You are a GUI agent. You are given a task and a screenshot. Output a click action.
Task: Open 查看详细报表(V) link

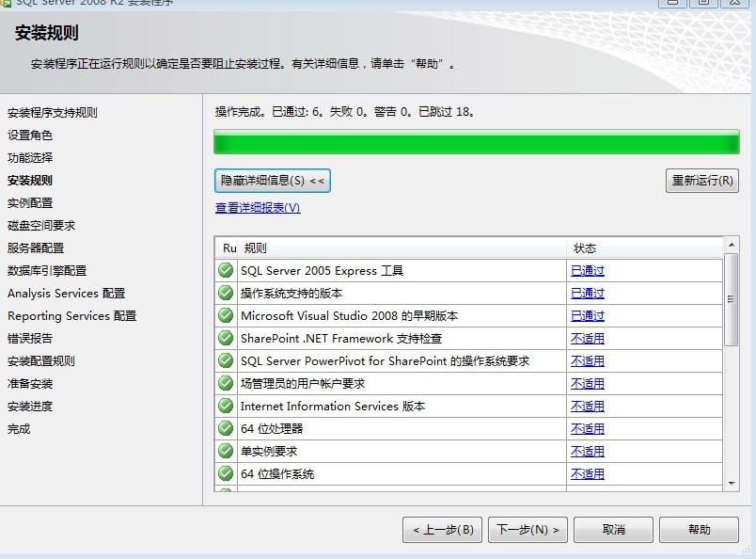click(258, 208)
